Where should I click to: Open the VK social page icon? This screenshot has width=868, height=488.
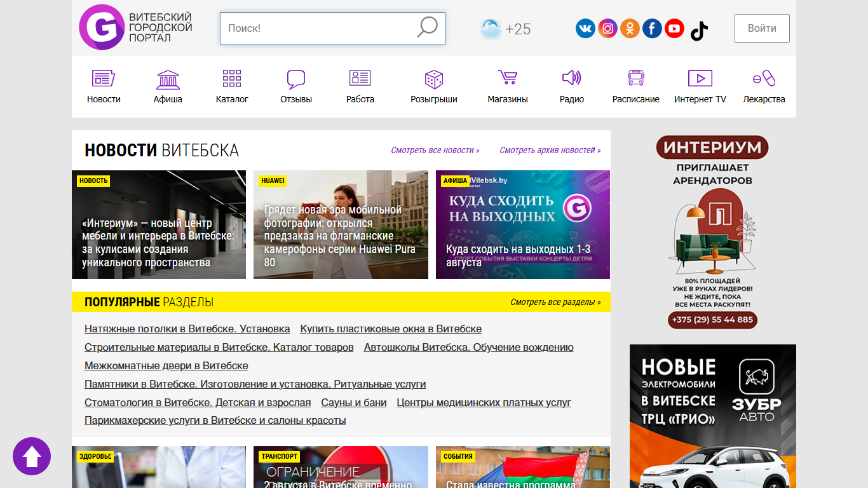(585, 29)
